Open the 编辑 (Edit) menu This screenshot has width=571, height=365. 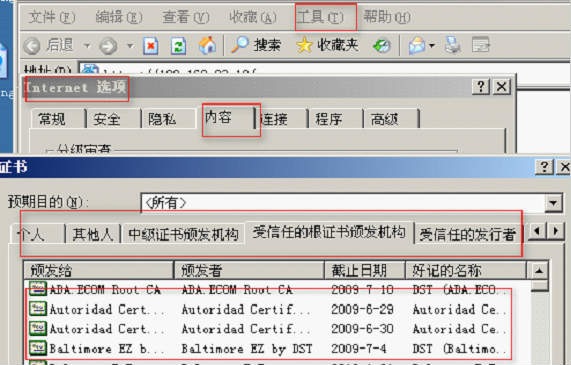pos(119,17)
